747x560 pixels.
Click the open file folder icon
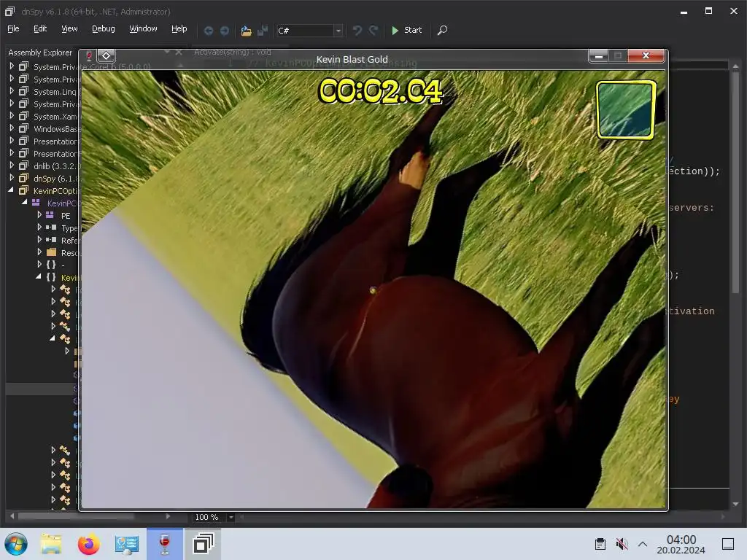[246, 31]
